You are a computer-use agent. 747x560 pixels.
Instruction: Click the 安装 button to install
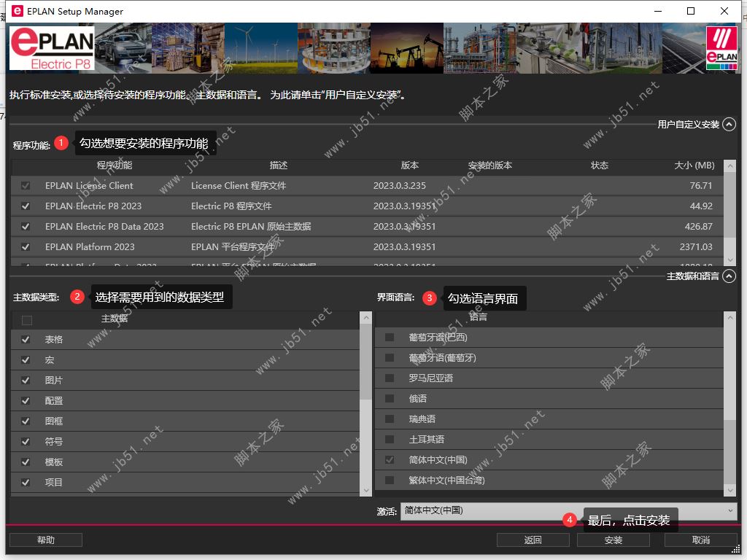[x=613, y=540]
